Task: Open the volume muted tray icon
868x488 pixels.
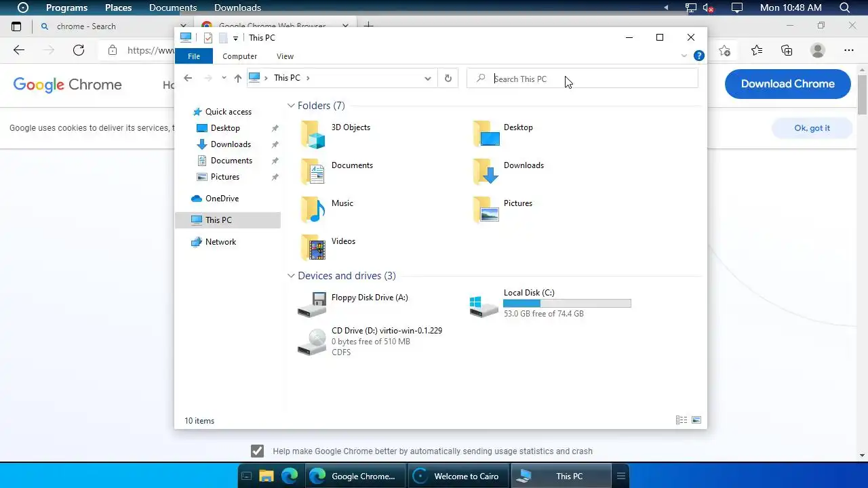Action: coord(709,7)
